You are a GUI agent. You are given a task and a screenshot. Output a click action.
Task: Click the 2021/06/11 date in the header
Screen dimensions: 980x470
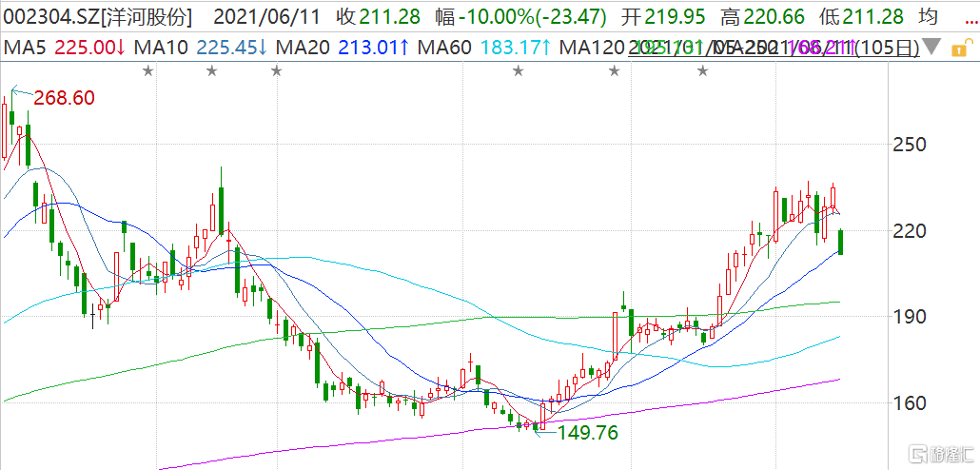pyautogui.click(x=267, y=17)
